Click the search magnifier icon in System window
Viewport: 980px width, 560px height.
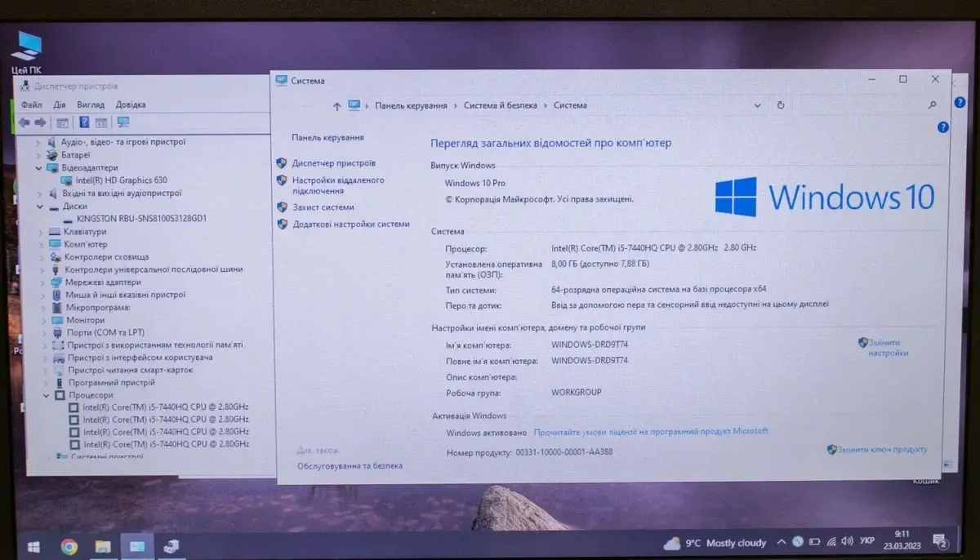click(x=932, y=105)
